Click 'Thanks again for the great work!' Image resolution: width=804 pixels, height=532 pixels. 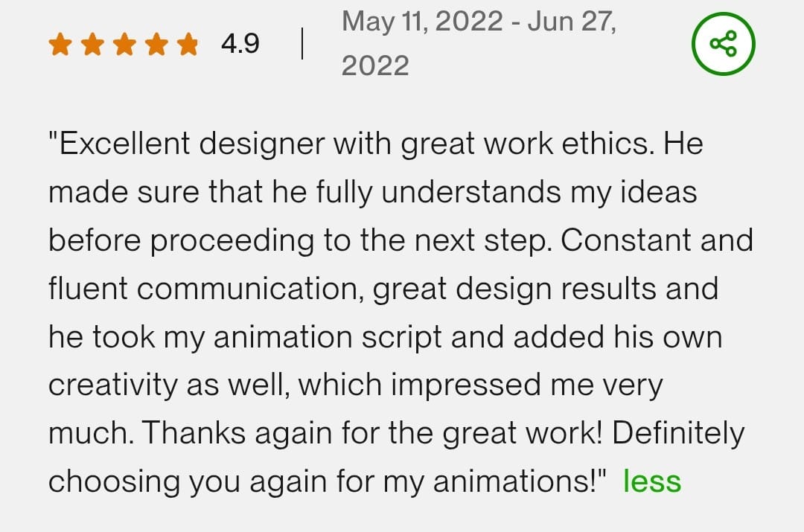coord(368,433)
